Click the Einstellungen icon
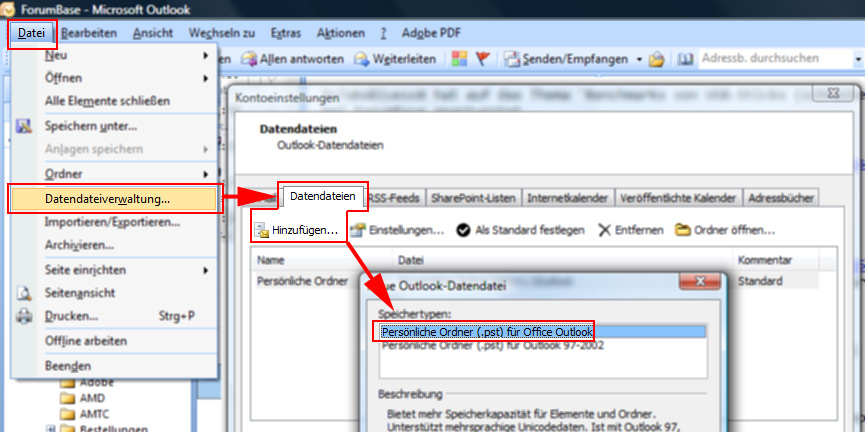The image size is (865, 432). pos(359,230)
